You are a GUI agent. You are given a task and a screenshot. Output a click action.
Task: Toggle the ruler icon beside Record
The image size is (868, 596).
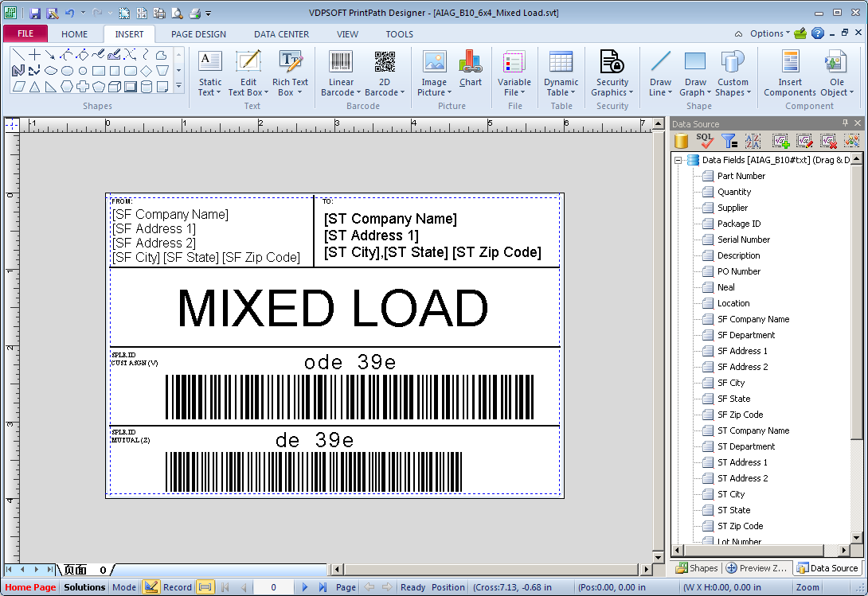pyautogui.click(x=205, y=587)
